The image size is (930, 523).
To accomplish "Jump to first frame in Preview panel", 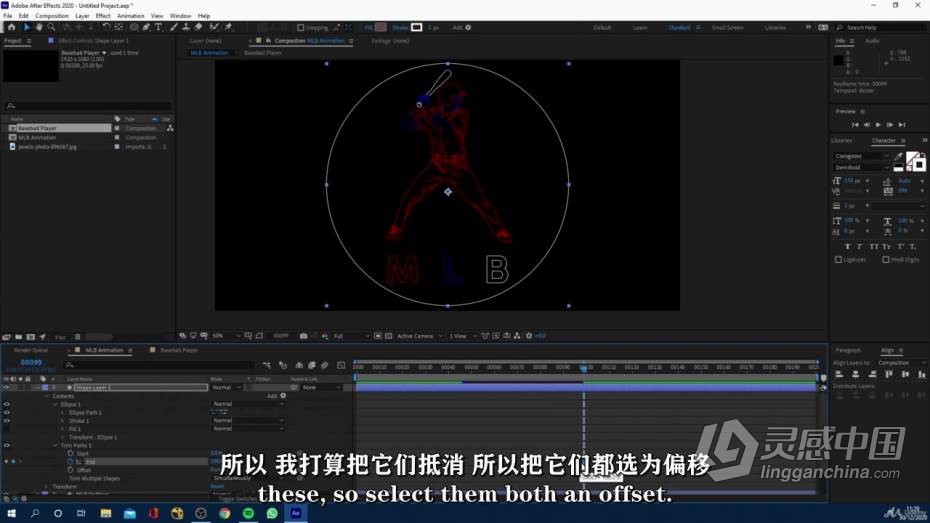I will click(x=855, y=125).
